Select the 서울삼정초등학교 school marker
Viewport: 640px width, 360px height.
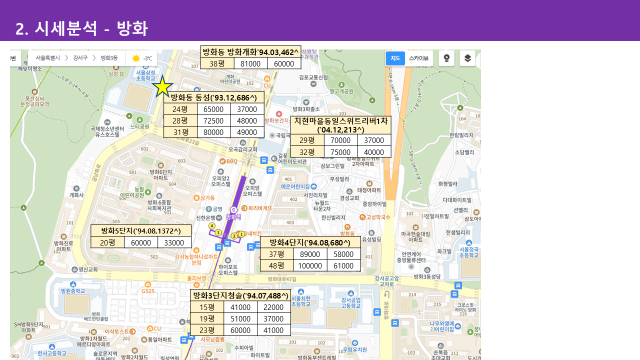click(146, 67)
